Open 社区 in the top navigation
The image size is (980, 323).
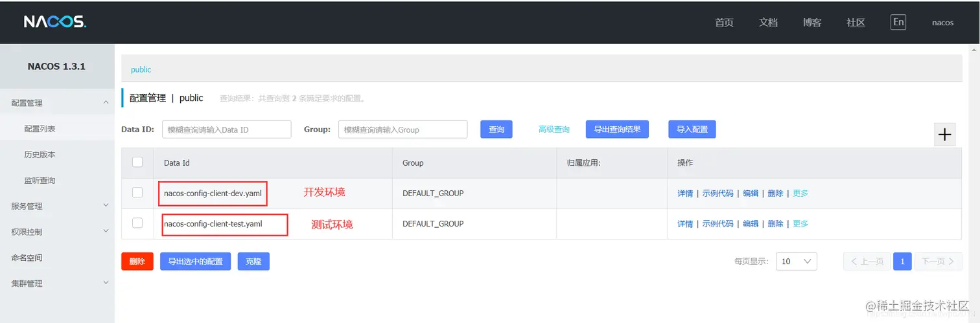[856, 23]
